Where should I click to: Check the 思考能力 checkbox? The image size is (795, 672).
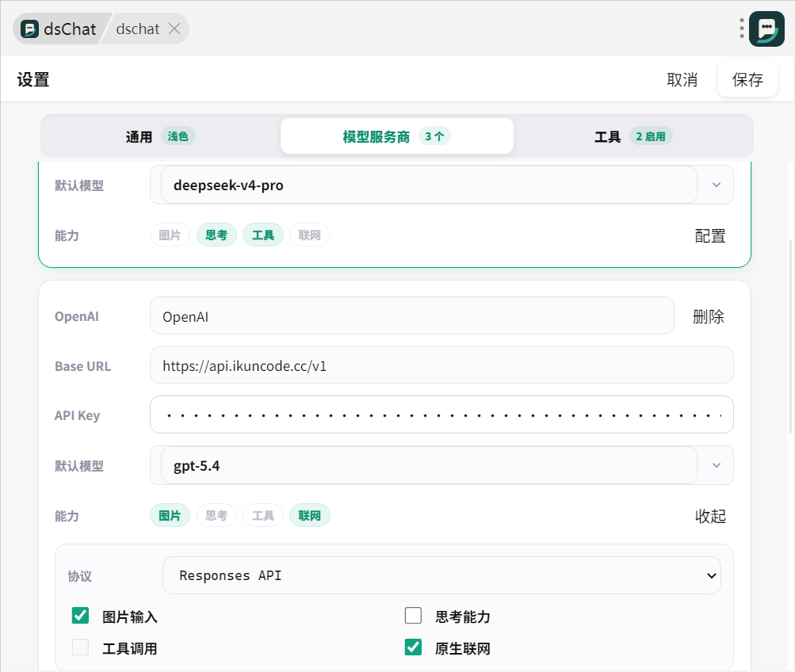(x=413, y=616)
